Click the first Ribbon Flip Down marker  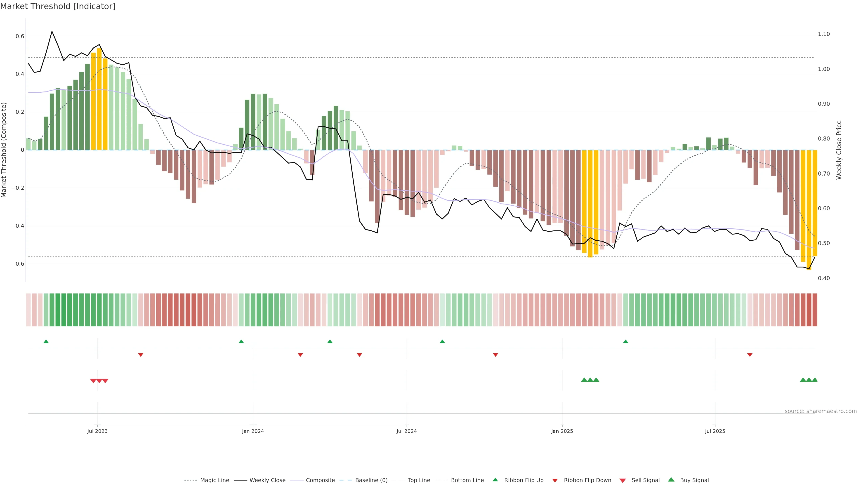point(141,355)
